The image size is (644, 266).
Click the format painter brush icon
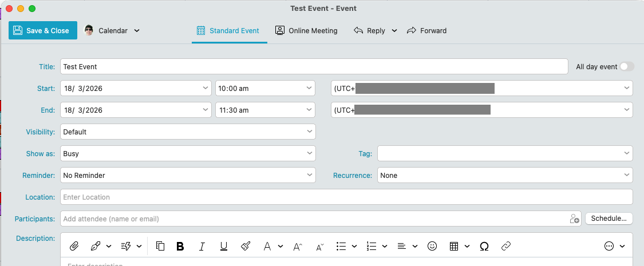click(246, 246)
